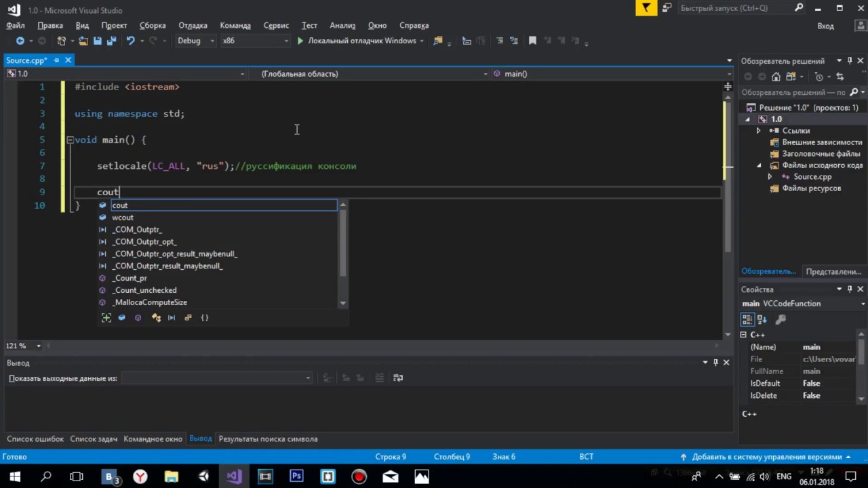Click the Alphabetical sort icon in Properties
Viewport: 868px width, 488px height.
pos(762,319)
